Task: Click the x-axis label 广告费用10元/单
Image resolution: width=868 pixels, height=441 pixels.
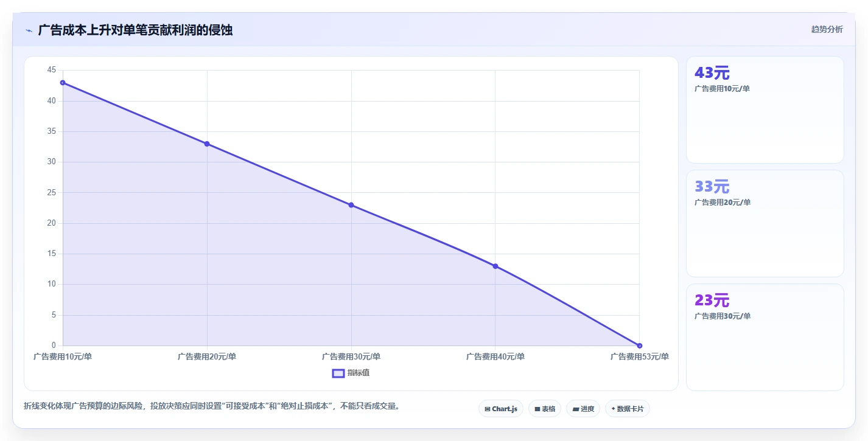Action: tap(63, 356)
